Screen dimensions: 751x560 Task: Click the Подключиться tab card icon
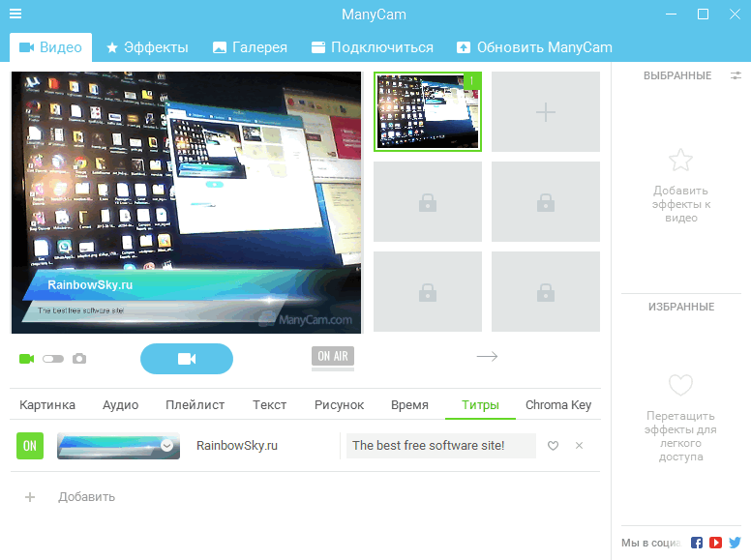coord(318,47)
